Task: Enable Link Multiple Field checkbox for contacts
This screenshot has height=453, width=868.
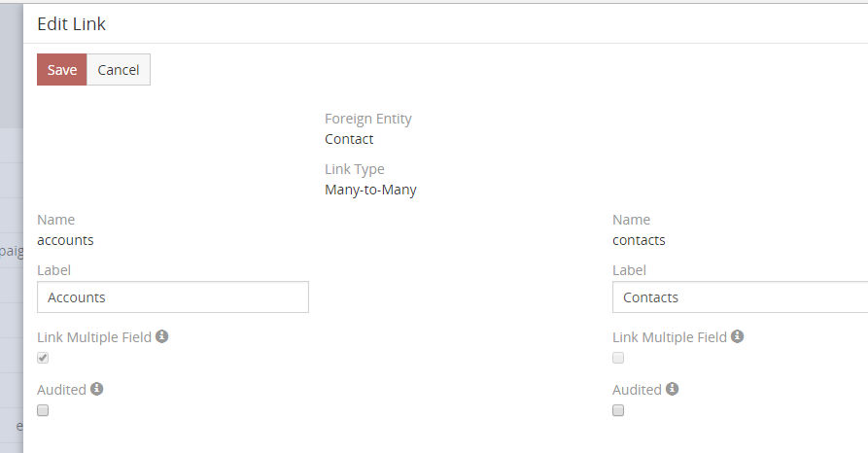Action: click(618, 358)
